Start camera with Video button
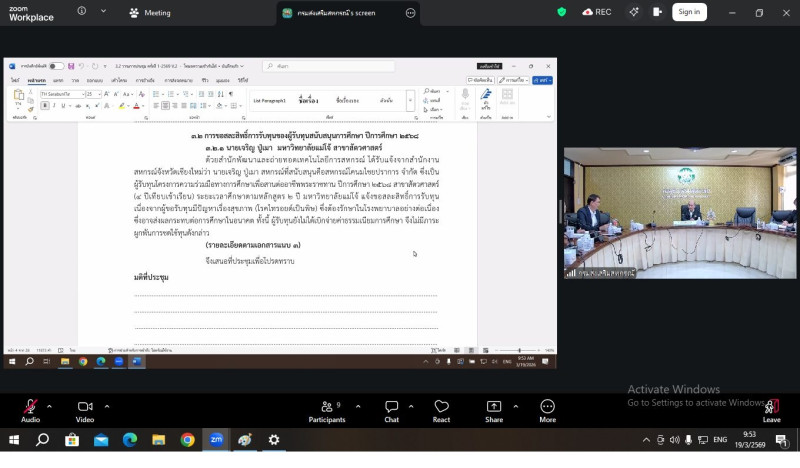Screen dimensions: 800x468 point(85,408)
